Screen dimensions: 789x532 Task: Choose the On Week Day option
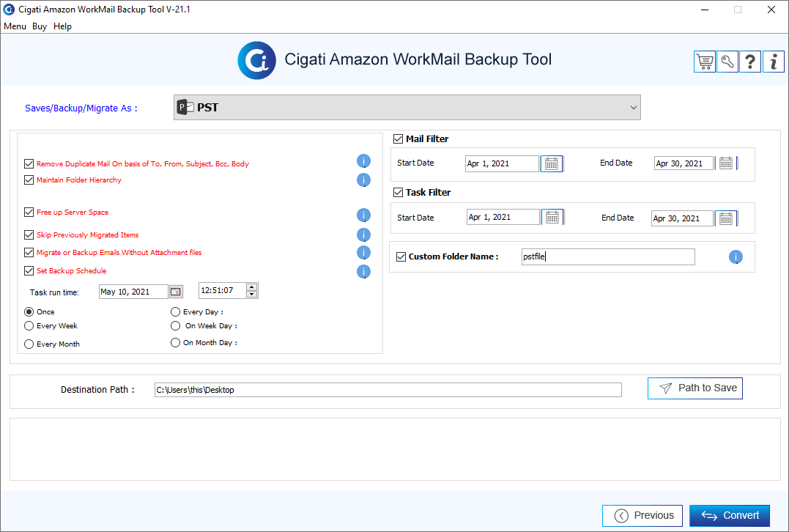click(x=175, y=325)
